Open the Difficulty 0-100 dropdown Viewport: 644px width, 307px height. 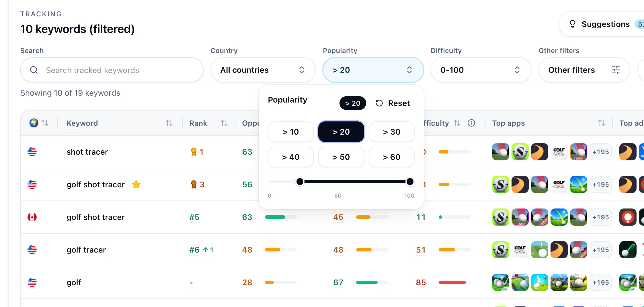(481, 70)
